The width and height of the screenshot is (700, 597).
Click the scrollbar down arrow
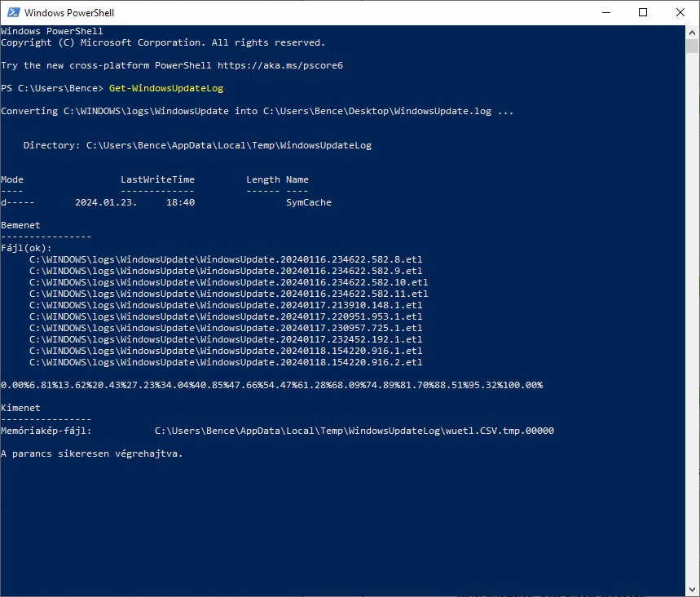[x=692, y=590]
